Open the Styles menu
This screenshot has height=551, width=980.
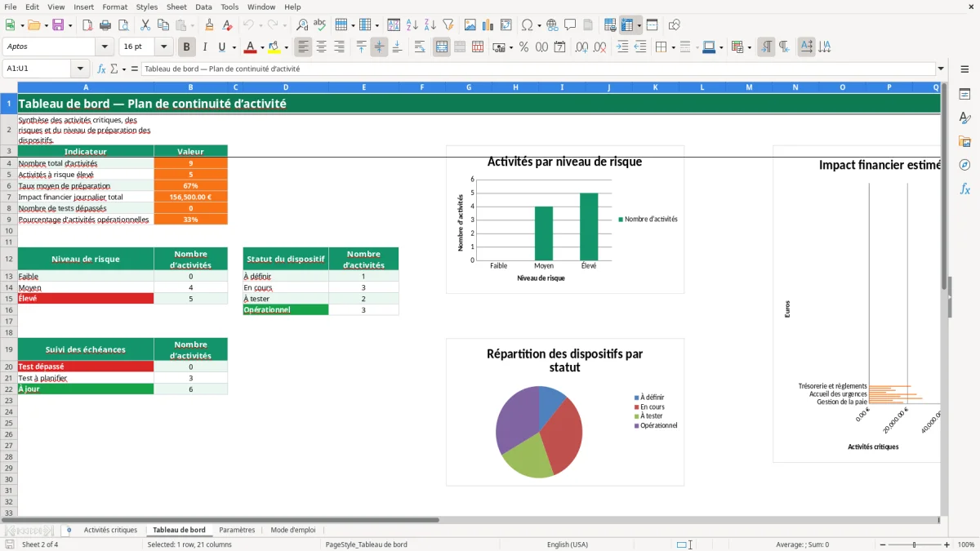(147, 7)
